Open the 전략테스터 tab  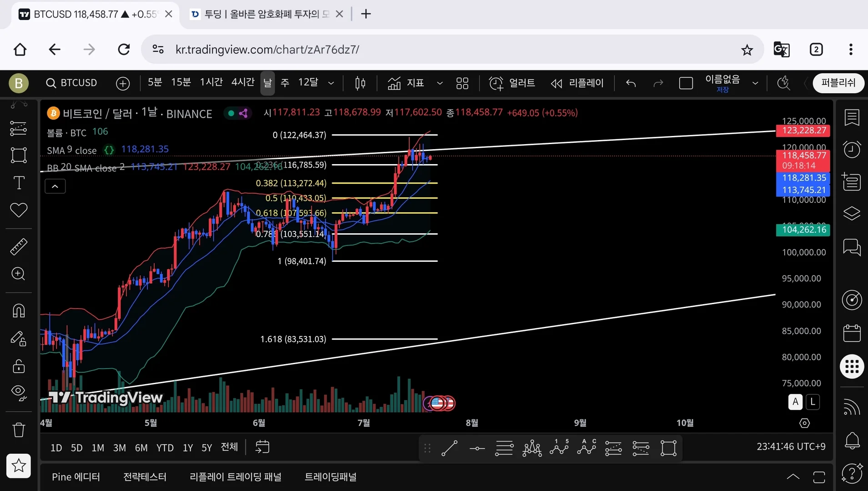[145, 477]
